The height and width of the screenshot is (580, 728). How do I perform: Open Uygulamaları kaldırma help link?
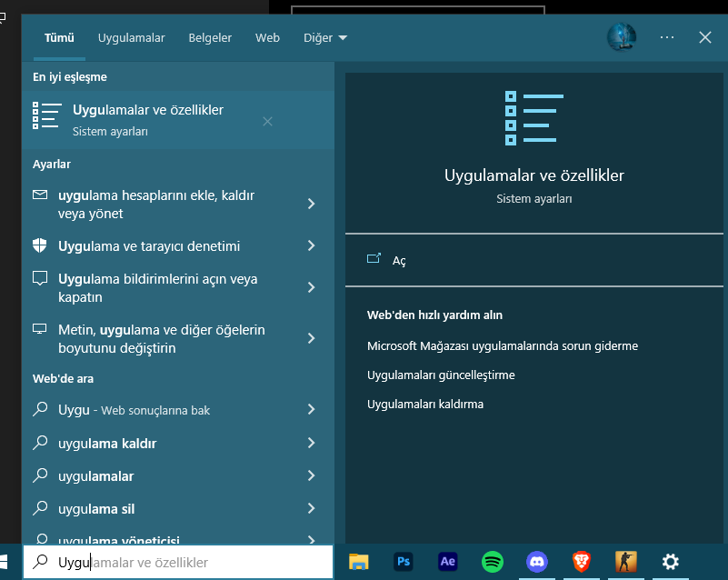tap(424, 404)
